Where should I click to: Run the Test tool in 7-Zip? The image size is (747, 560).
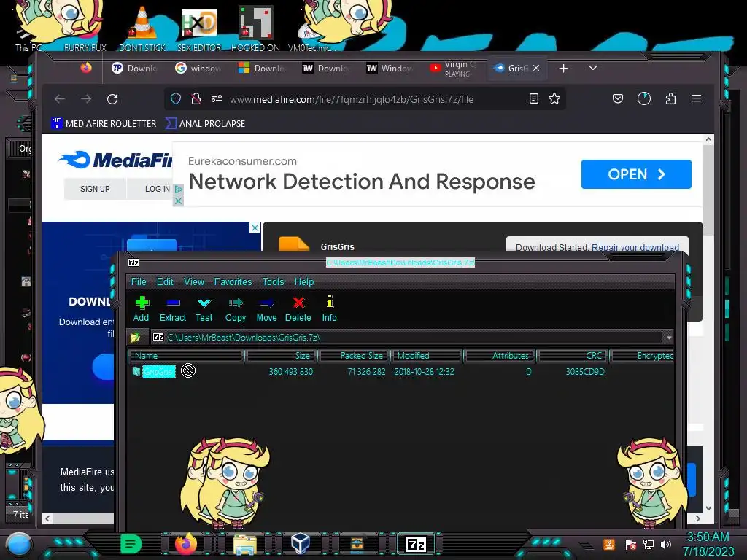(x=204, y=309)
